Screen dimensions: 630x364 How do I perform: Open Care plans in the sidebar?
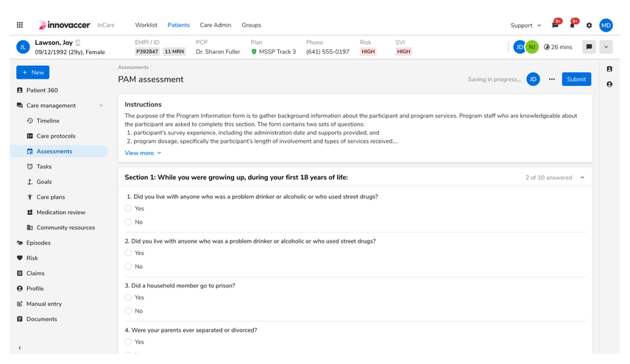51,197
